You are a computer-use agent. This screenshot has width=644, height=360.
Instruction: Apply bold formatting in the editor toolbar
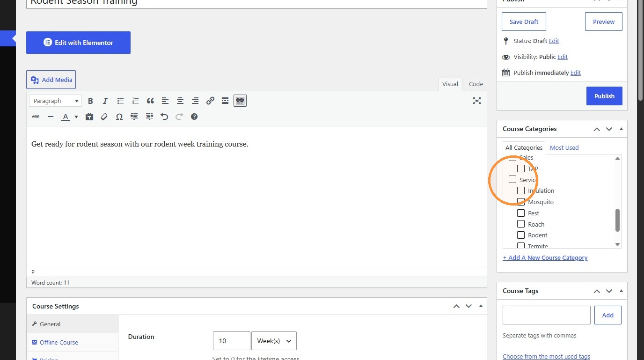pos(90,101)
